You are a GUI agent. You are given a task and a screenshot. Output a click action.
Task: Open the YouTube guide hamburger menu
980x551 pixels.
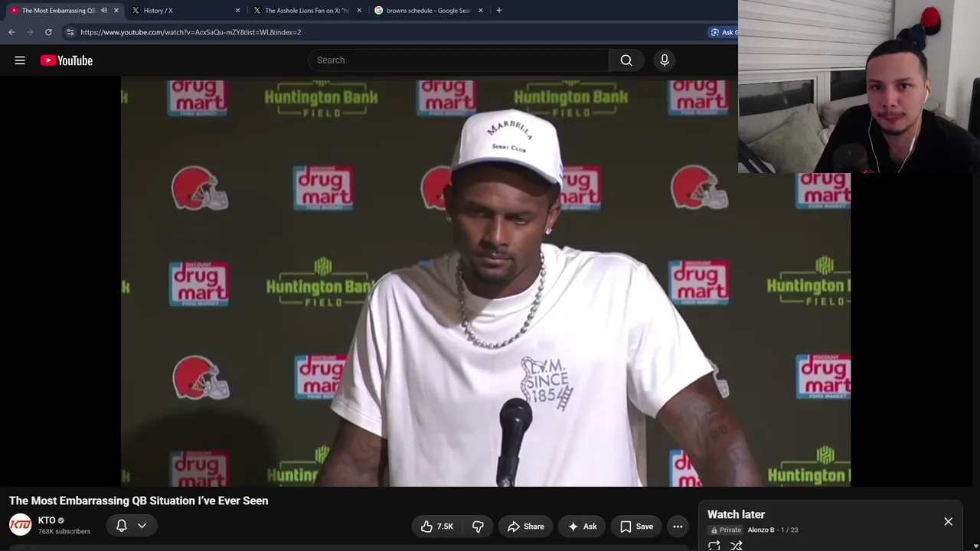click(x=20, y=60)
